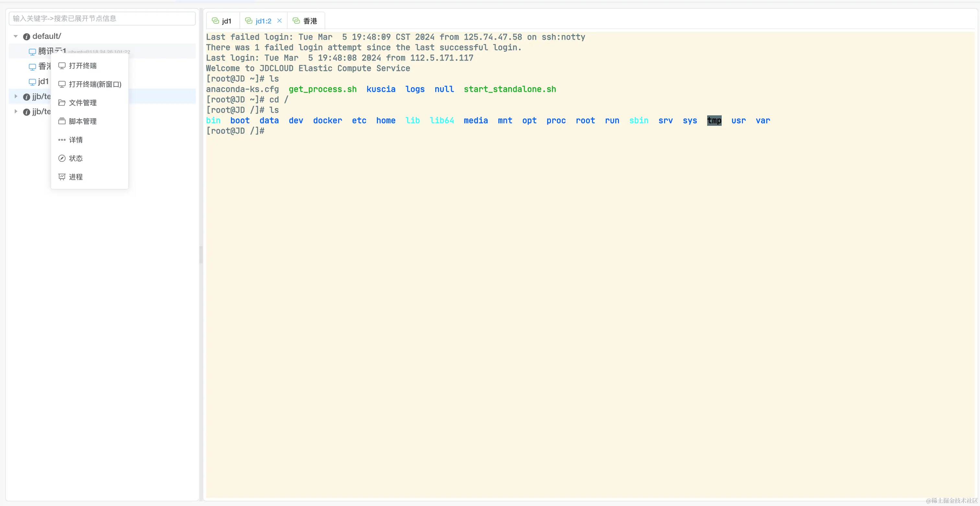Collapse the default/ tree group
The width and height of the screenshot is (980, 506).
pyautogui.click(x=16, y=36)
